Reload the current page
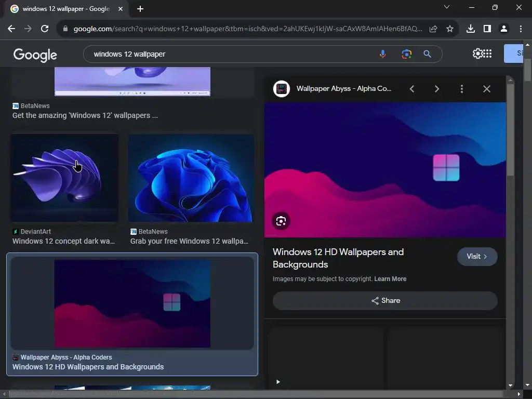Image resolution: width=532 pixels, height=399 pixels. click(45, 29)
